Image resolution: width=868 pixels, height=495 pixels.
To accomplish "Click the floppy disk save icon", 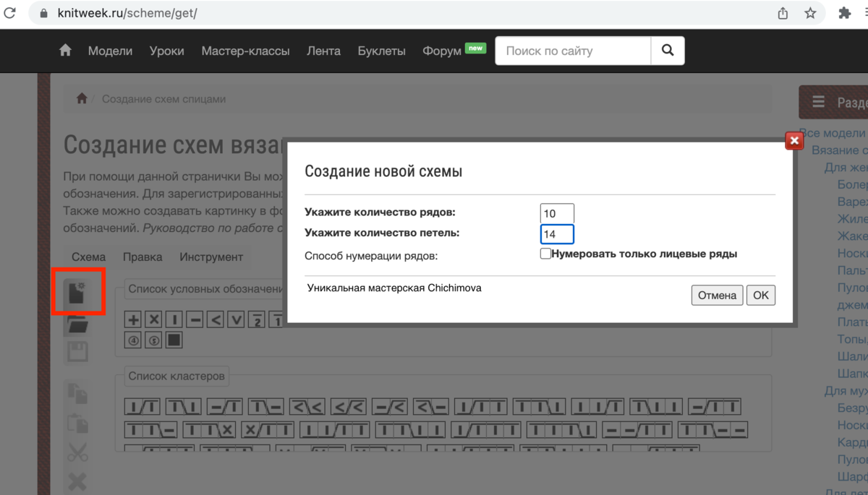I will [x=77, y=352].
